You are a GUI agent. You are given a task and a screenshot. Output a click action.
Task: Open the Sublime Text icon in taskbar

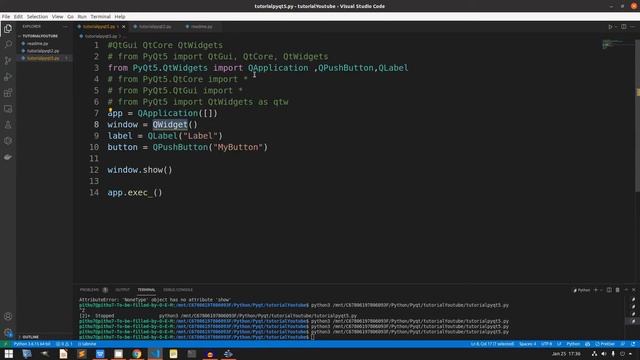pos(81,354)
